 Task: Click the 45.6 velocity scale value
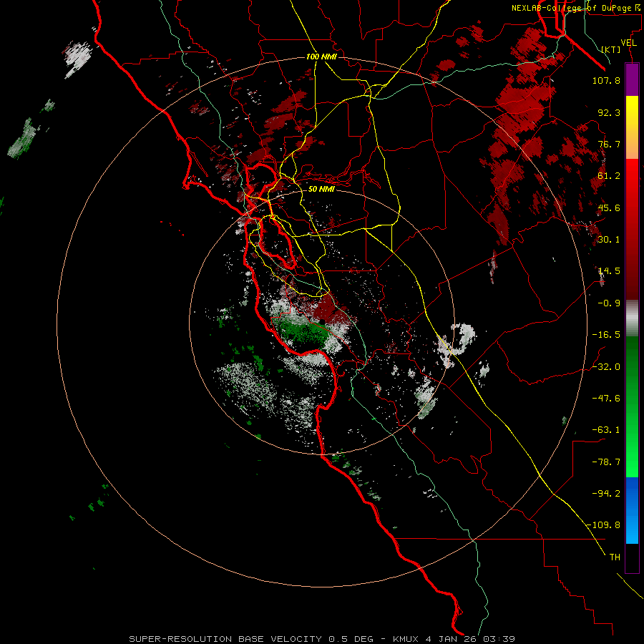609,208
